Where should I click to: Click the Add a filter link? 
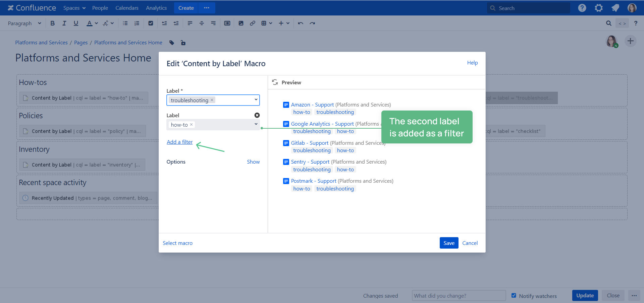point(180,142)
